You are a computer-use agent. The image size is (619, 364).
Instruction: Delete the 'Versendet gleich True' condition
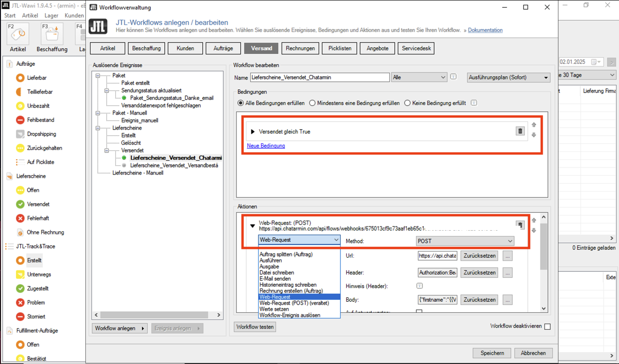click(x=520, y=131)
